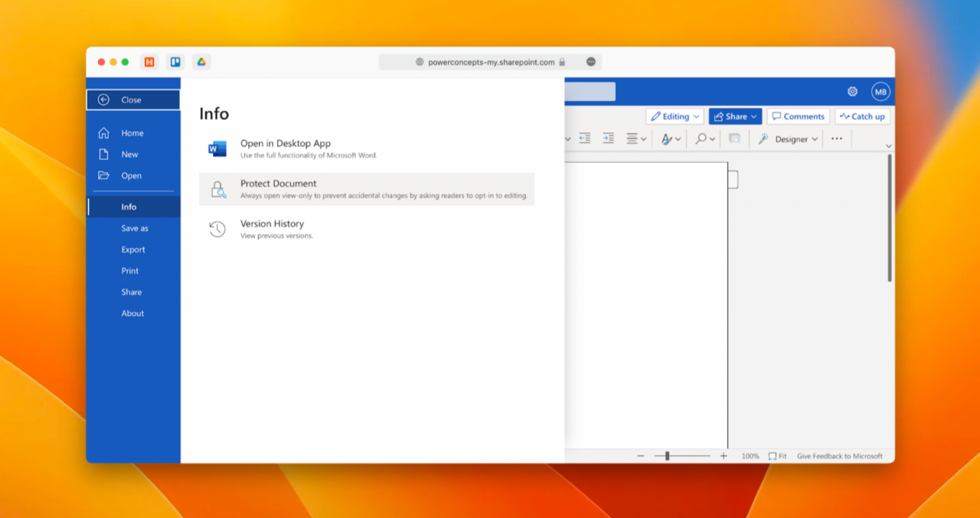Click the decrease indent icon
The width and height of the screenshot is (980, 518).
click(585, 138)
